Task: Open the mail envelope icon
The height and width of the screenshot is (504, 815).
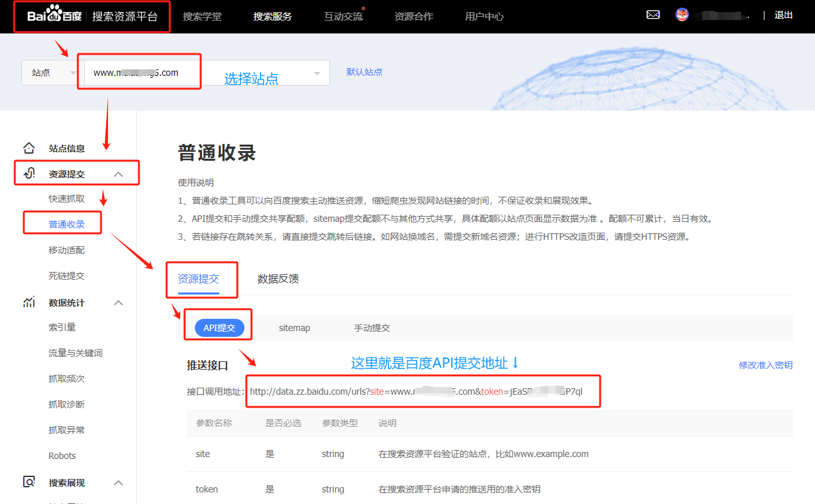Action: (x=653, y=15)
